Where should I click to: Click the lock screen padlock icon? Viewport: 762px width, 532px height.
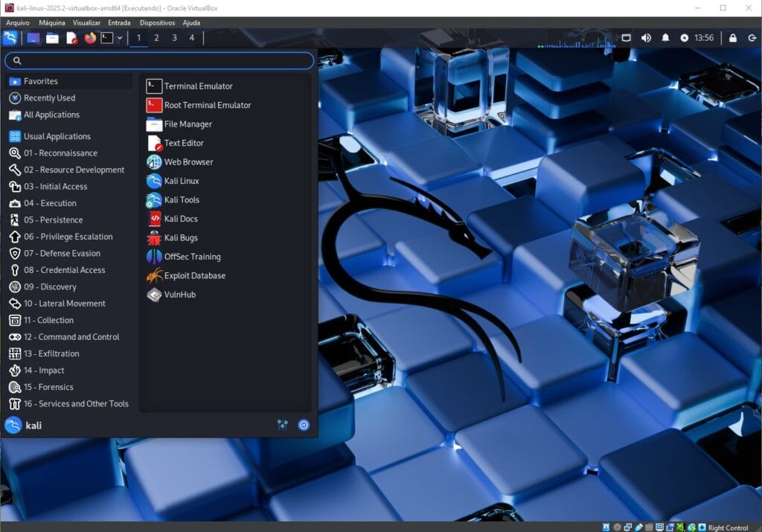click(x=733, y=38)
